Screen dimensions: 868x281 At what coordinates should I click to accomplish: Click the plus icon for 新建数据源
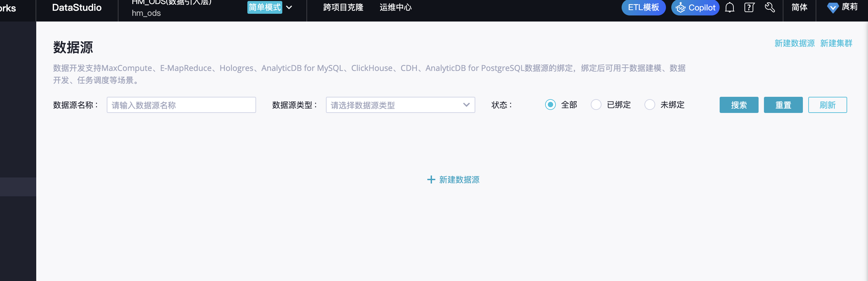tap(431, 179)
